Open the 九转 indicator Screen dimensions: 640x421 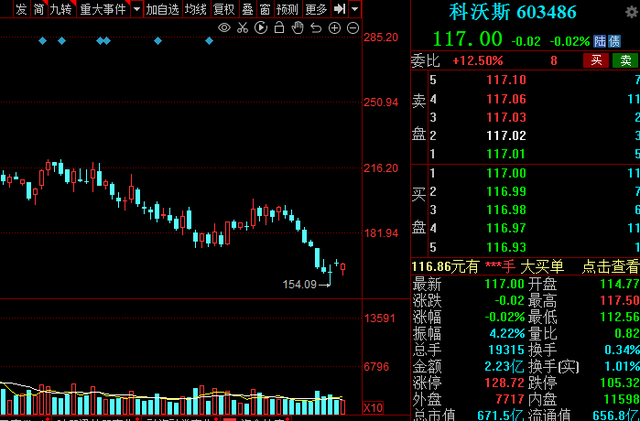click(61, 9)
